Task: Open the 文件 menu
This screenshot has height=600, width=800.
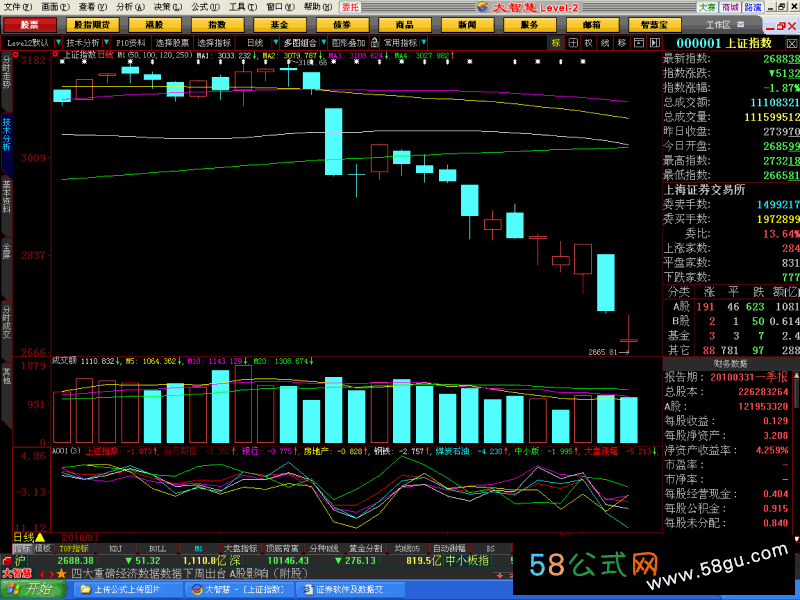Action: coord(17,7)
